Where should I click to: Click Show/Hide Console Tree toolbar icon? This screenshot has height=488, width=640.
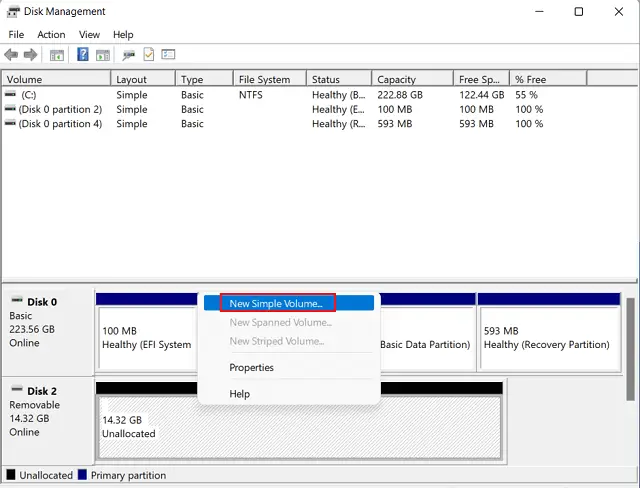coord(57,55)
